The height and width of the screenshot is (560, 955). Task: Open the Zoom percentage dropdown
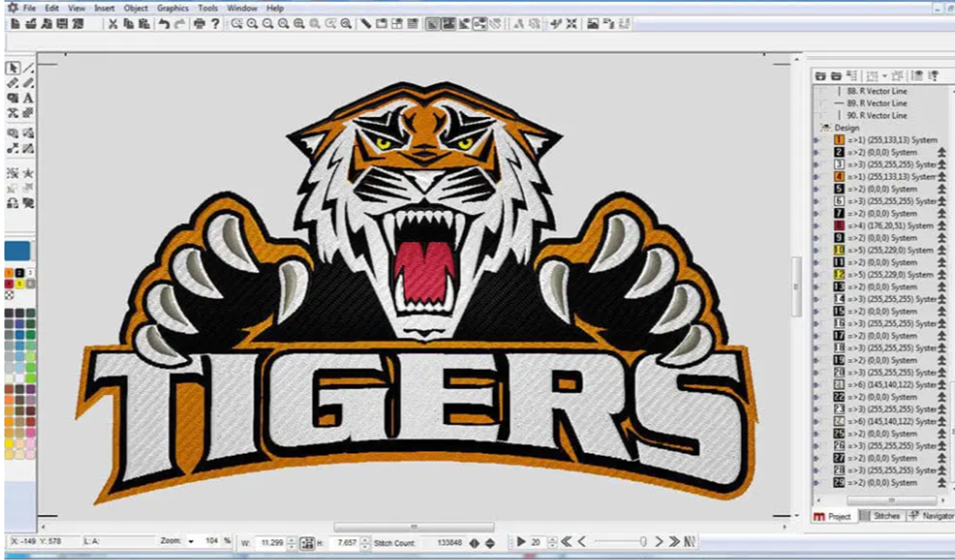tap(191, 542)
